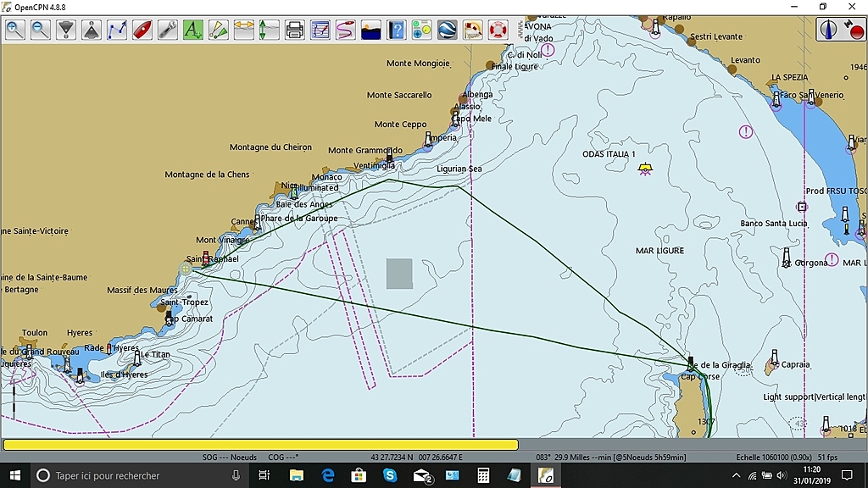
Task: Click the gray rectangle in the Ligurian Sea
Action: (x=399, y=274)
